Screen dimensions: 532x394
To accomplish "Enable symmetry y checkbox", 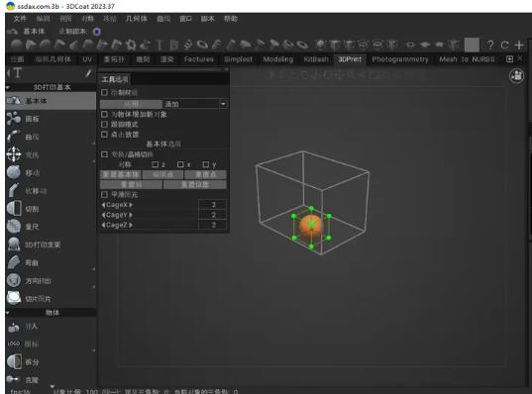I will tap(206, 164).
